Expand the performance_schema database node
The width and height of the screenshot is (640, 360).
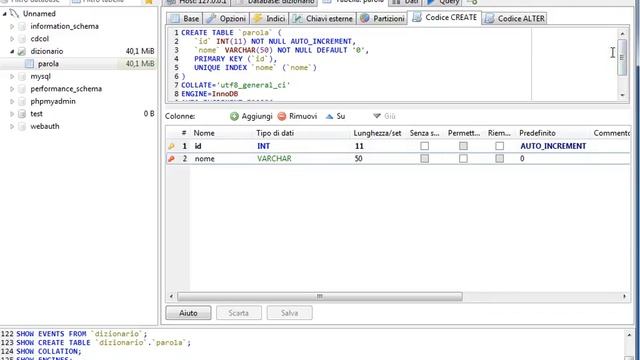[x=12, y=89]
